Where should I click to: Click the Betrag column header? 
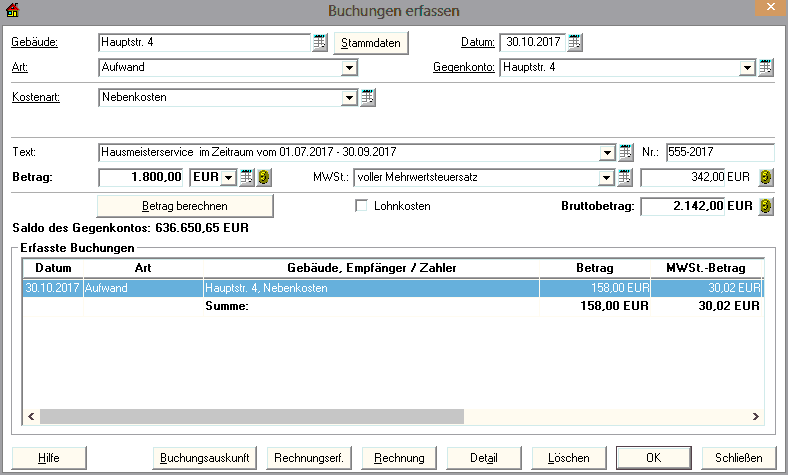coord(595,268)
